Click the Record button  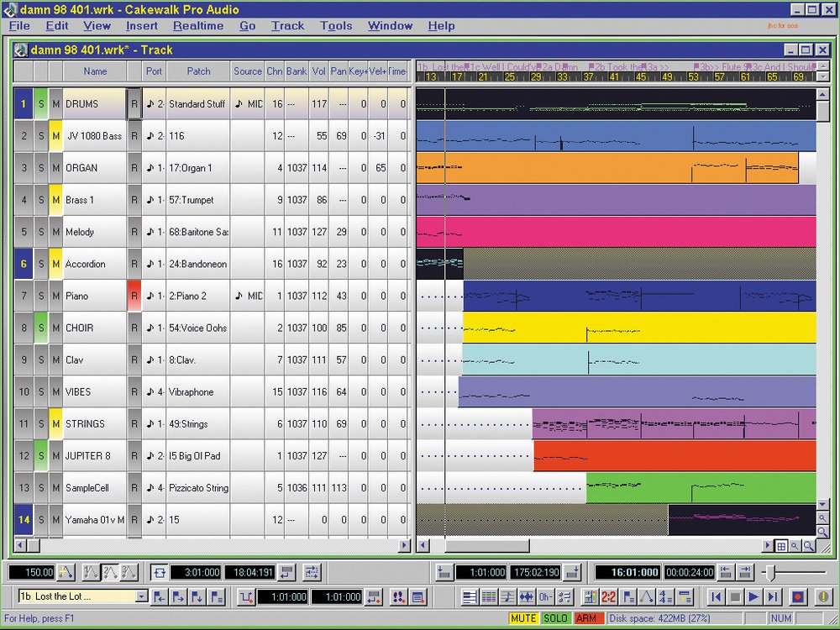(798, 596)
